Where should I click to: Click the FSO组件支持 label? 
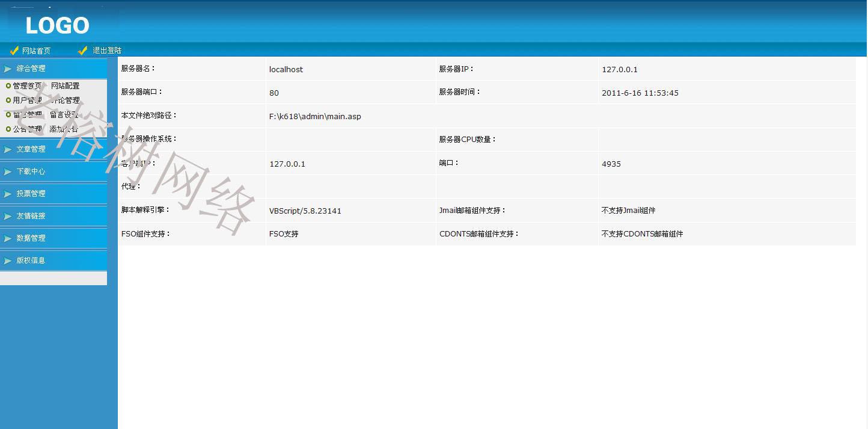[146, 234]
